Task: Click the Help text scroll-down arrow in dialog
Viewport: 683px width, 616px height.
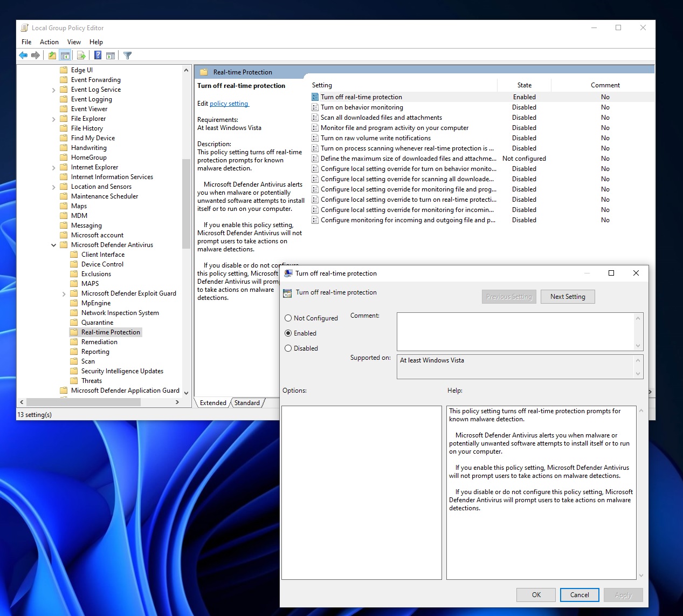Action: pyautogui.click(x=641, y=576)
